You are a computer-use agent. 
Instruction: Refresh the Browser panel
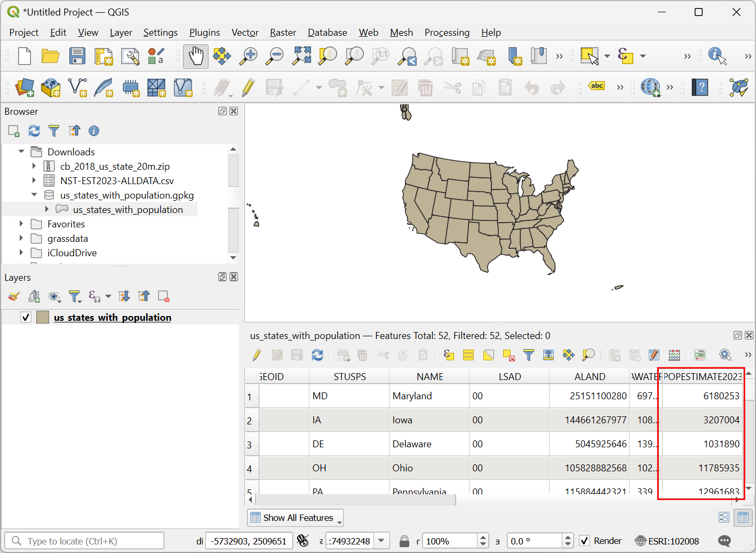34,131
